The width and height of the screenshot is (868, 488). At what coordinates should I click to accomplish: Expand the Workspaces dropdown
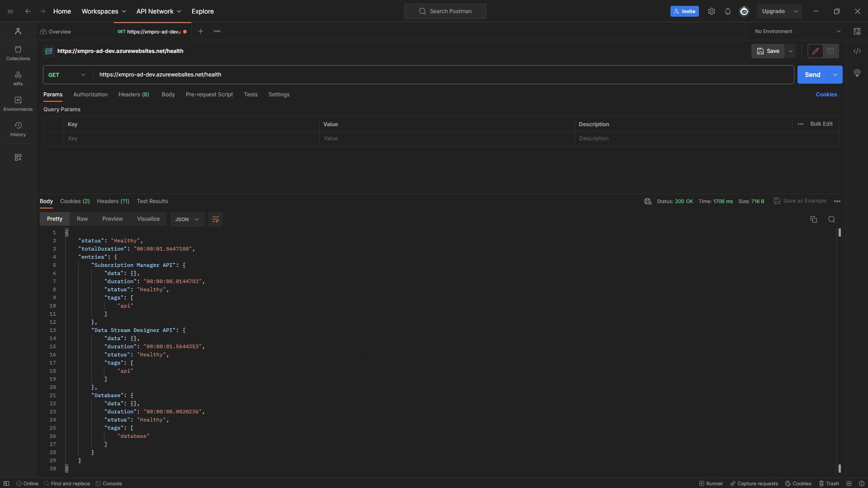tap(104, 11)
